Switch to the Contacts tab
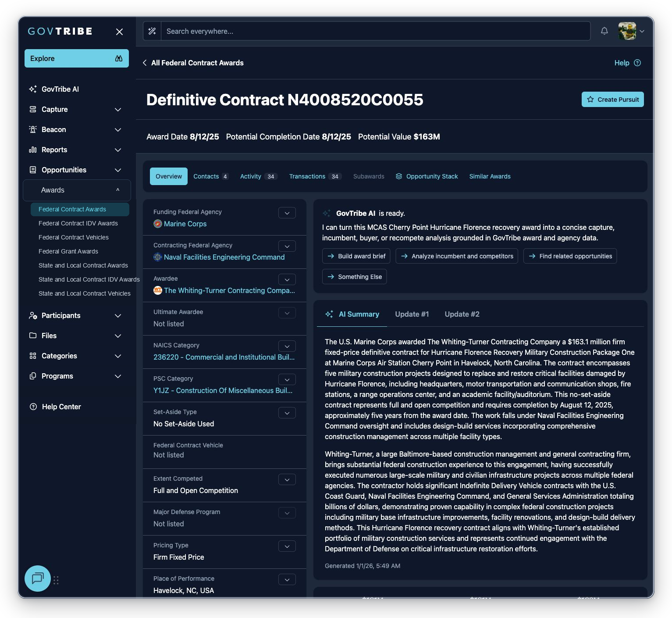The image size is (672, 618). click(x=211, y=176)
